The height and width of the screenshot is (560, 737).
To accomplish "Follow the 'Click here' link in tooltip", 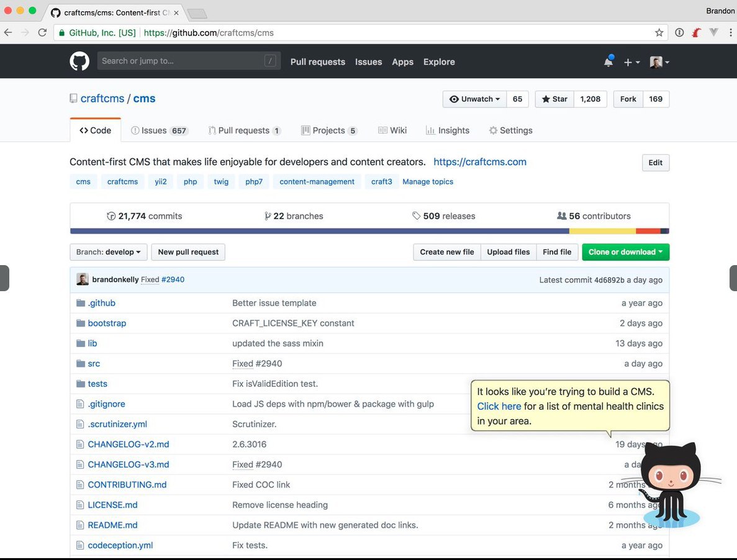I will pyautogui.click(x=499, y=406).
